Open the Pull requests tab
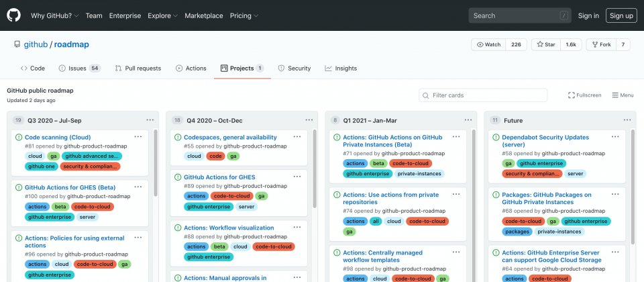 [138, 68]
